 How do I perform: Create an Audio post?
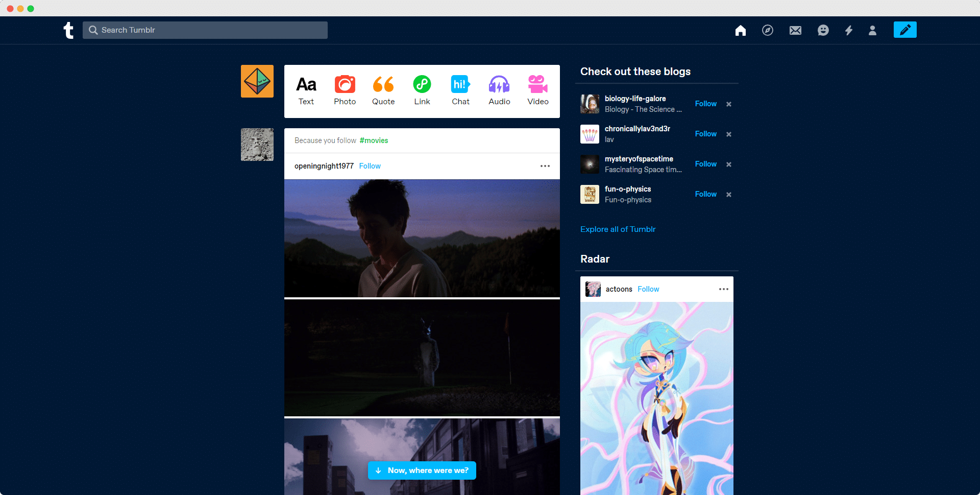click(x=499, y=91)
